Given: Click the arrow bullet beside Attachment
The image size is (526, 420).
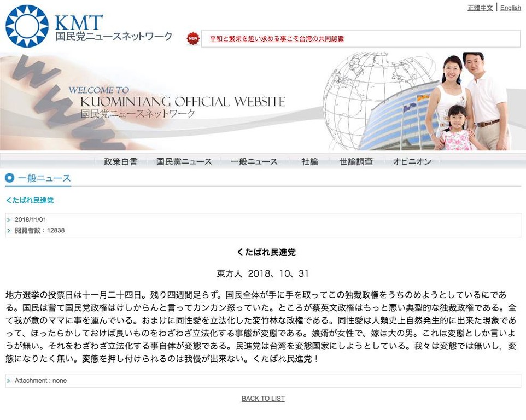Looking at the screenshot, I should point(9,381).
